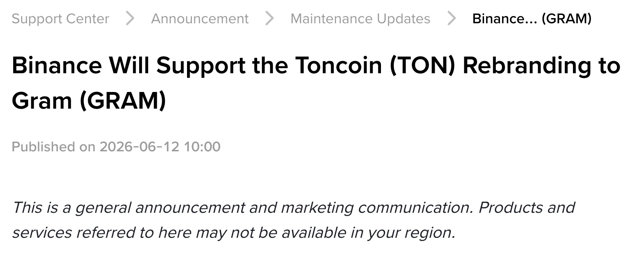
Task: Select the current Binance... (GRAM) breadcrumb
Action: point(532,19)
